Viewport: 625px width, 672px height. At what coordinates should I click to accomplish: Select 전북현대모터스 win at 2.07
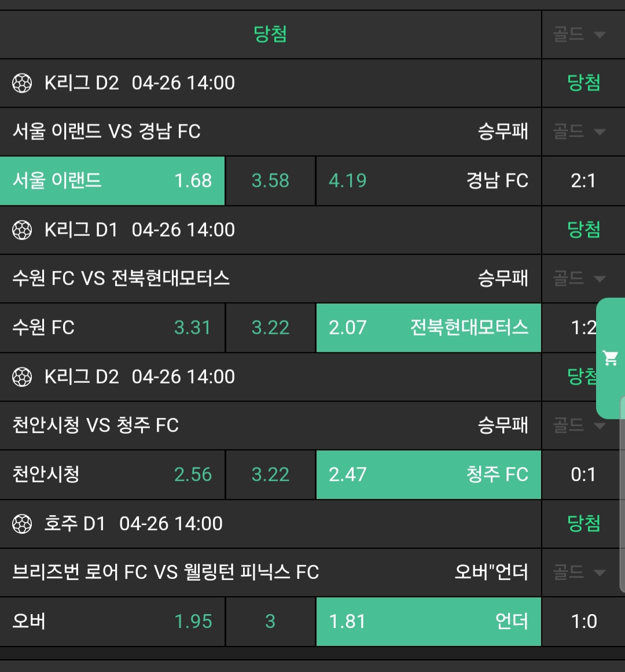click(428, 327)
